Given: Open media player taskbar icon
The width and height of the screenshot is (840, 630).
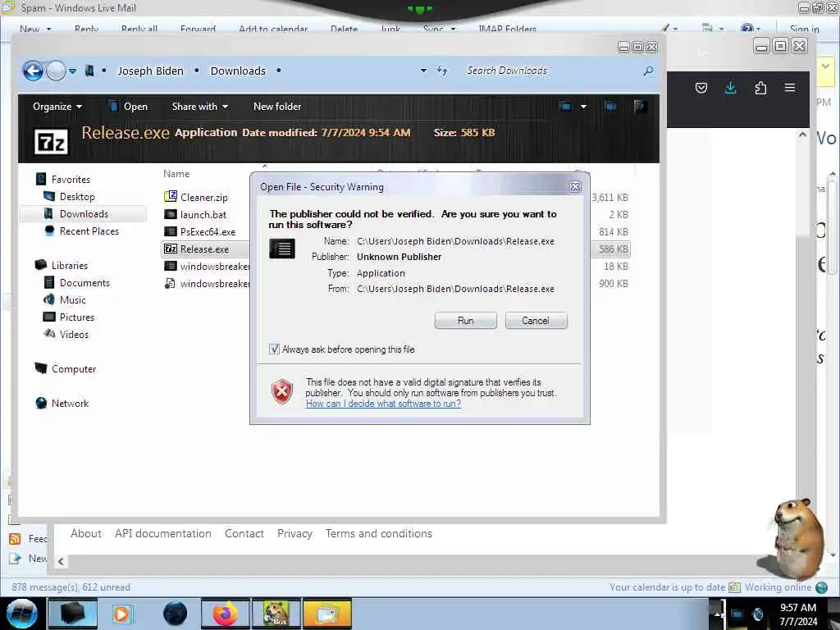Looking at the screenshot, I should (121, 614).
